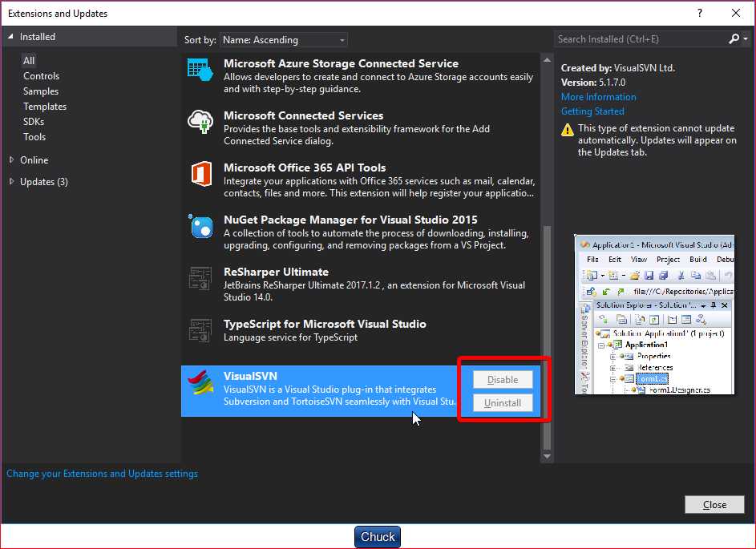Select the Controls filter
The image size is (756, 549).
41,75
